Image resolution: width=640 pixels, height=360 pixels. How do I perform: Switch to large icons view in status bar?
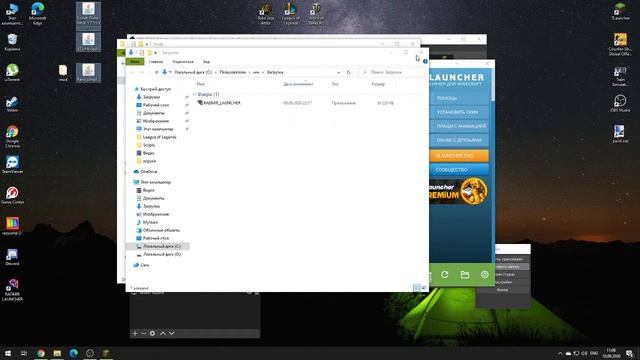pos(424,288)
